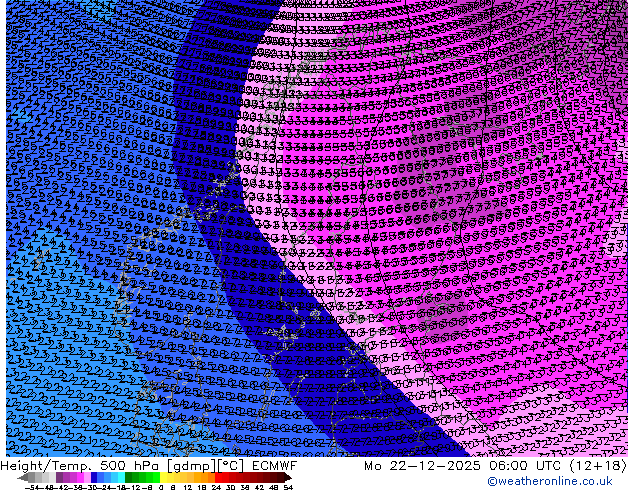
Task: Pick the cyan legend swatch
Action: pyautogui.click(x=121, y=477)
